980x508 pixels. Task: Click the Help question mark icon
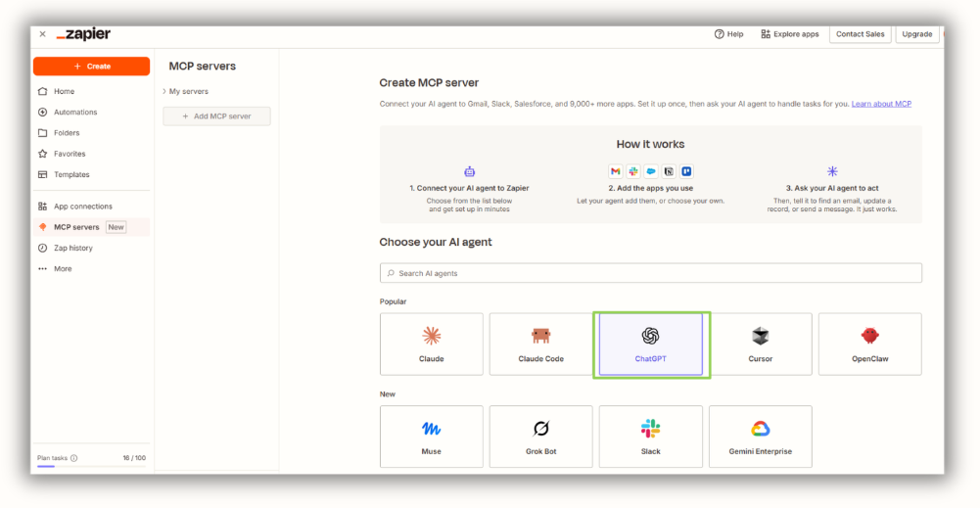[720, 34]
